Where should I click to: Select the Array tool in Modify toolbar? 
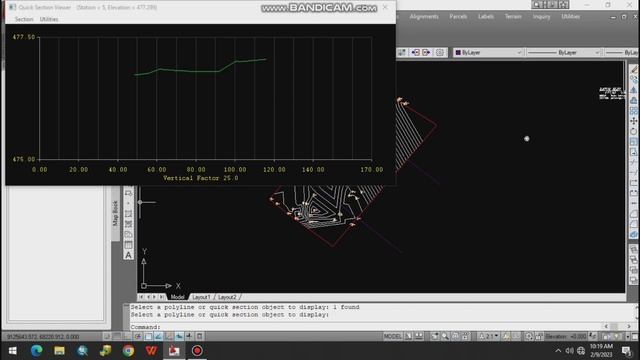[633, 111]
